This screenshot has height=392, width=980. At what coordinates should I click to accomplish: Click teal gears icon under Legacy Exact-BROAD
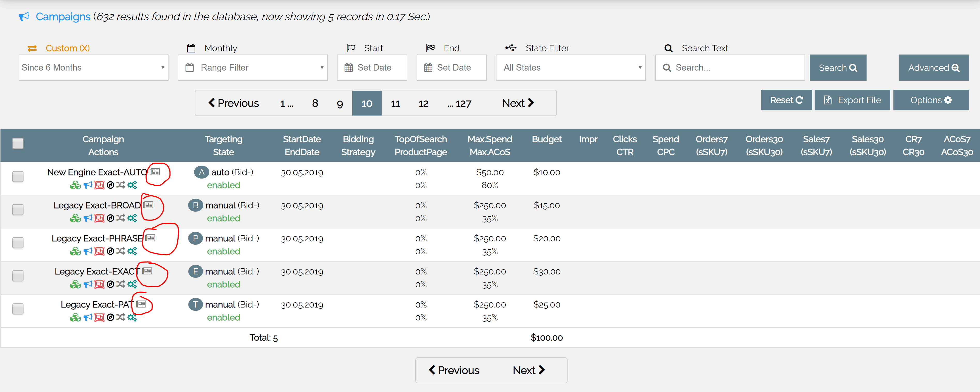pyautogui.click(x=132, y=218)
